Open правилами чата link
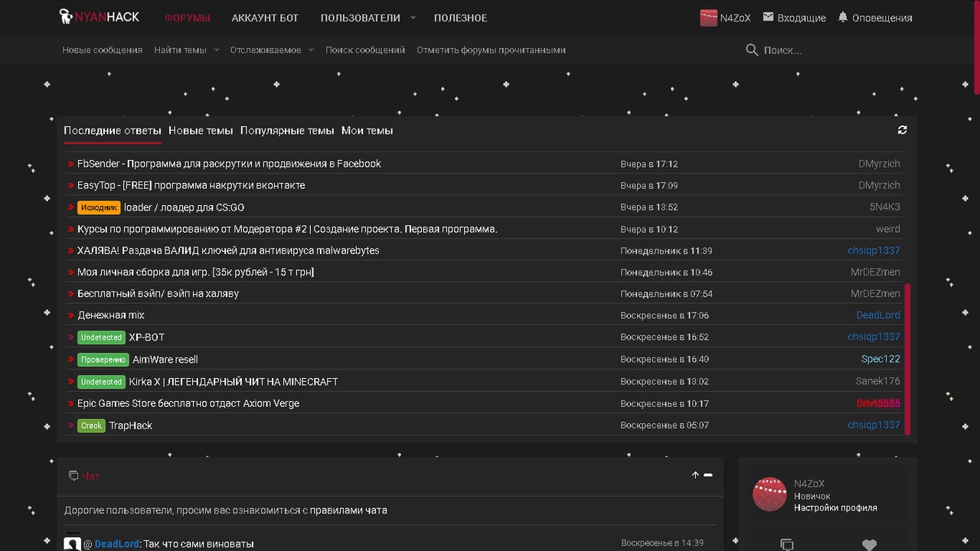The width and height of the screenshot is (980, 551). pos(348,510)
